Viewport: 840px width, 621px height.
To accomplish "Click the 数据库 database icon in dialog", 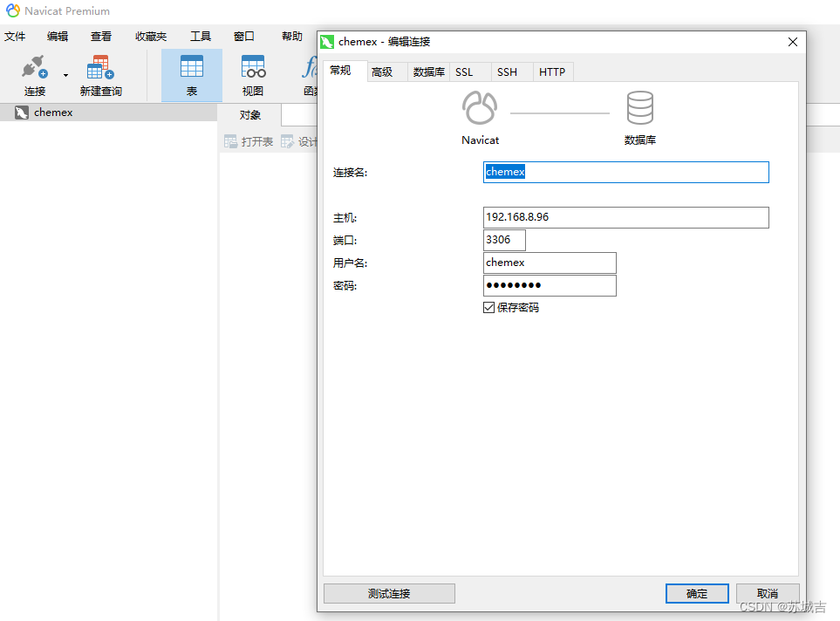I will [639, 106].
